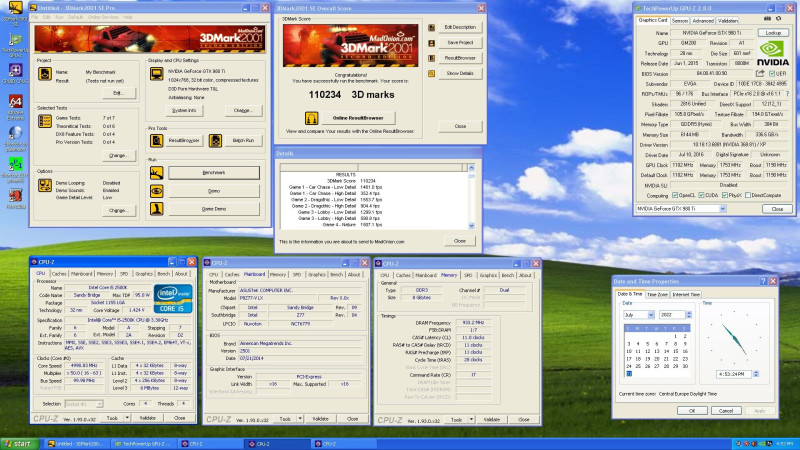
Task: Click the joystick icon beside Game Demo
Action: (157, 209)
